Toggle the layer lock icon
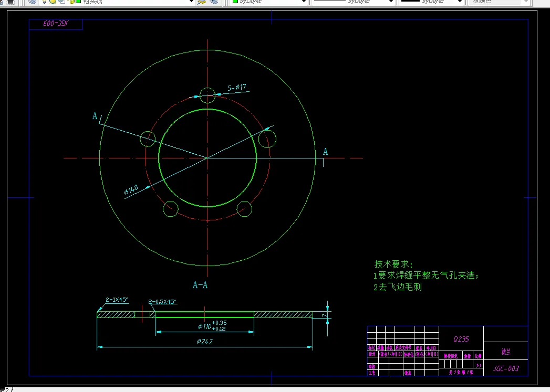The width and height of the screenshot is (550, 392). (71, 2)
